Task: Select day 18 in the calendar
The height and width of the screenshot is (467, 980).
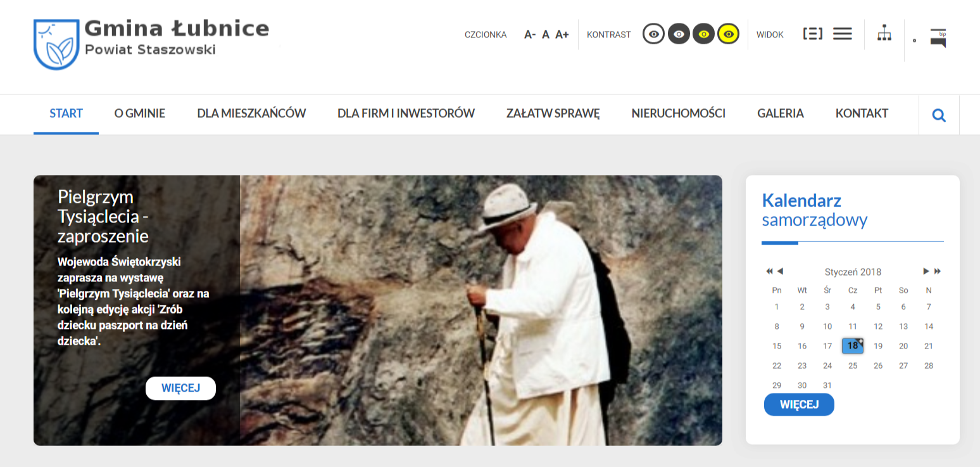Action: (x=853, y=346)
